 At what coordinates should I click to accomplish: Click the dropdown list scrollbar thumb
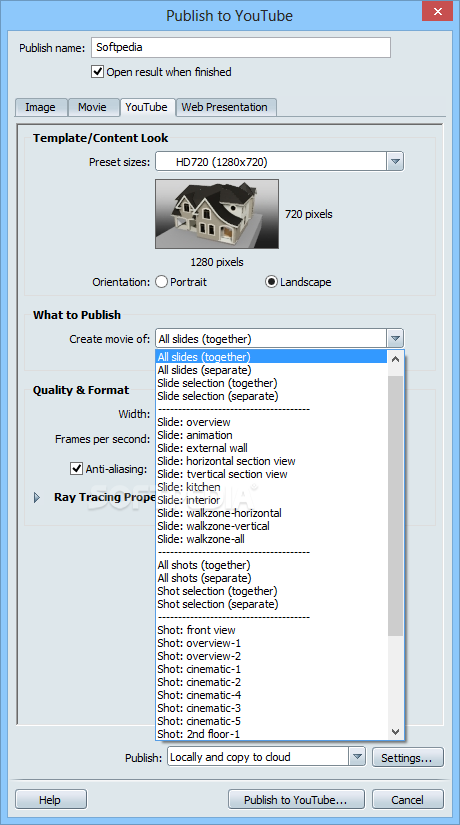tap(396, 504)
